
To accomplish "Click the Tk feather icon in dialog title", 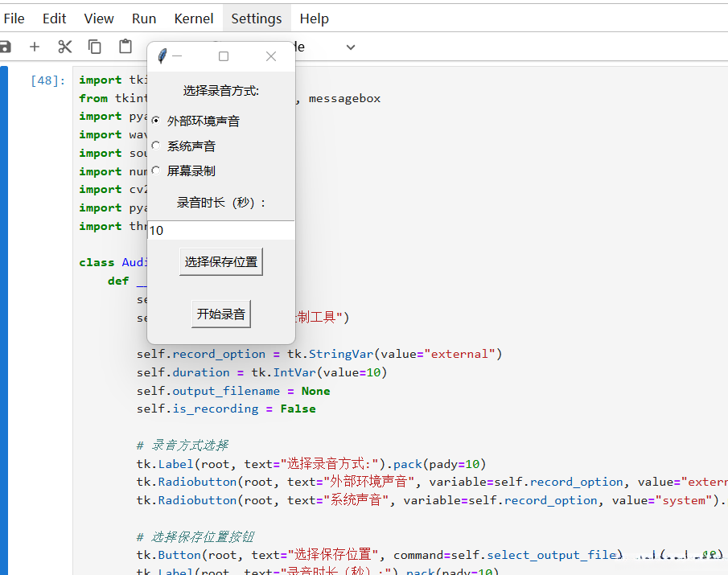I will coord(162,55).
